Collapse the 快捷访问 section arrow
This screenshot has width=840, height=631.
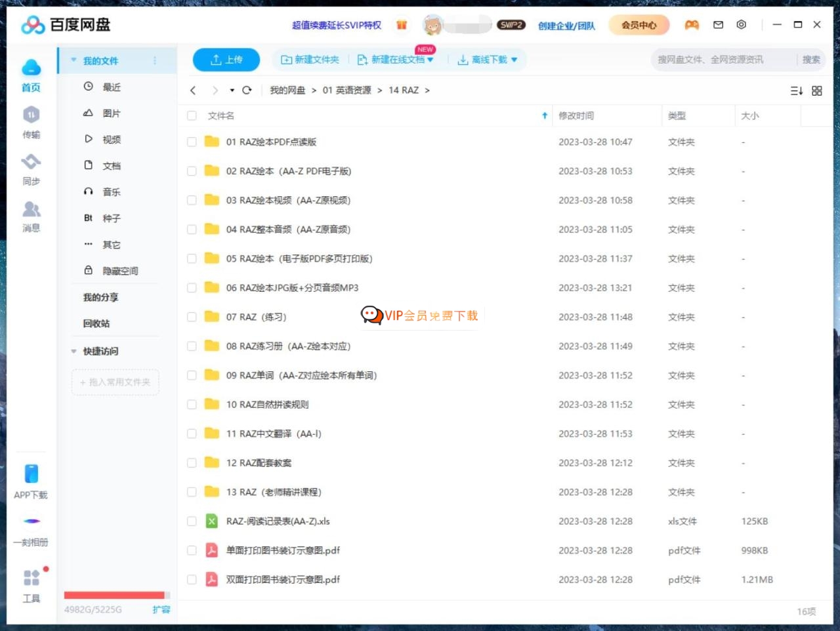click(73, 351)
